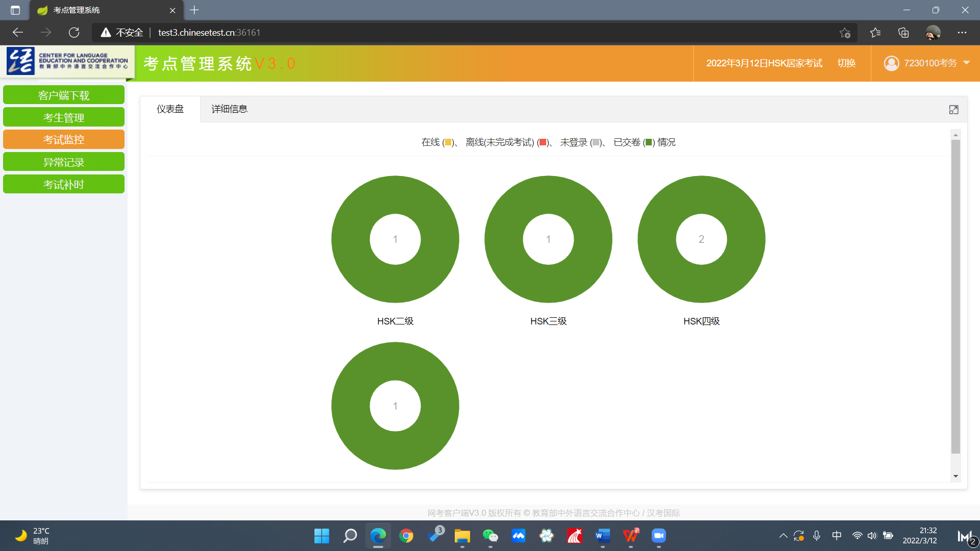Click the 切换 exam switch link
980x551 pixels.
(846, 63)
